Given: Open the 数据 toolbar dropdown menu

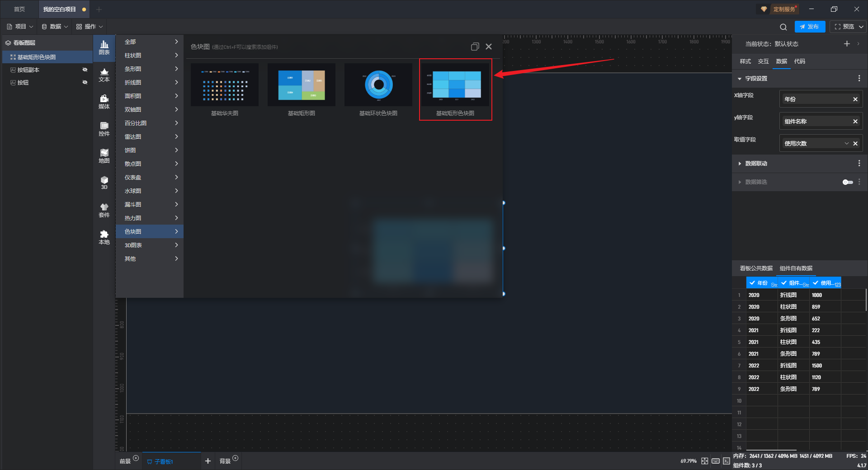Looking at the screenshot, I should (55, 27).
